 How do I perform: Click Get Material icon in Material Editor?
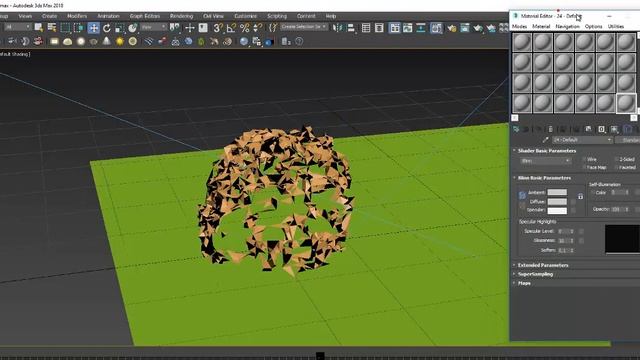[x=516, y=129]
